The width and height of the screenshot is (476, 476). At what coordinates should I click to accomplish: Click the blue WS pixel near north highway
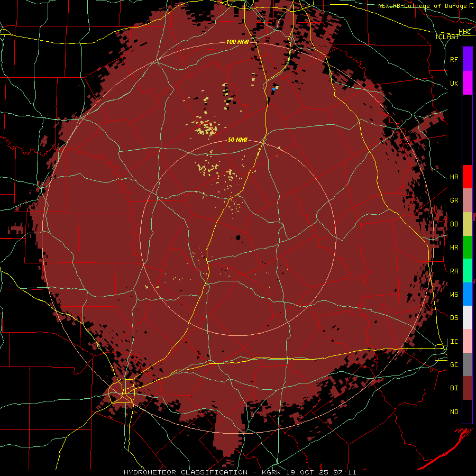click(x=273, y=89)
